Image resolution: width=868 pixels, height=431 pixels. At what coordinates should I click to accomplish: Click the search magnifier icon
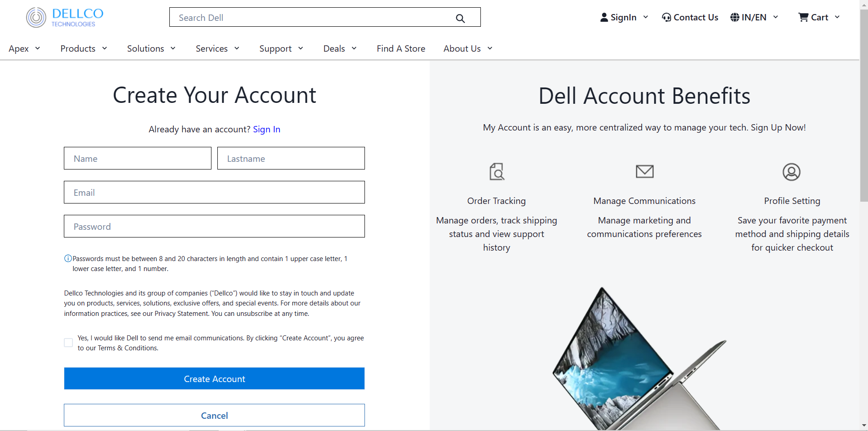460,18
